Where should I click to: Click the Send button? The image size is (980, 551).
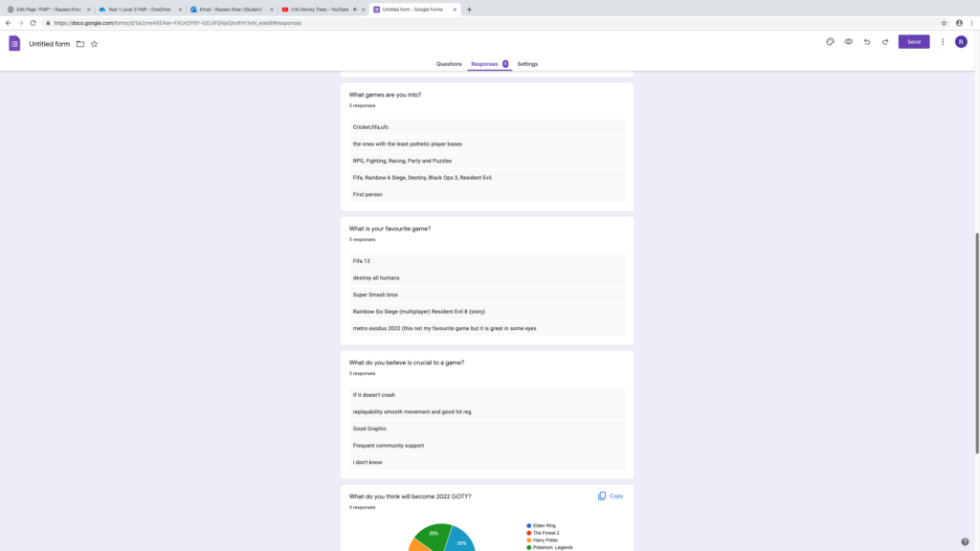[x=914, y=42]
